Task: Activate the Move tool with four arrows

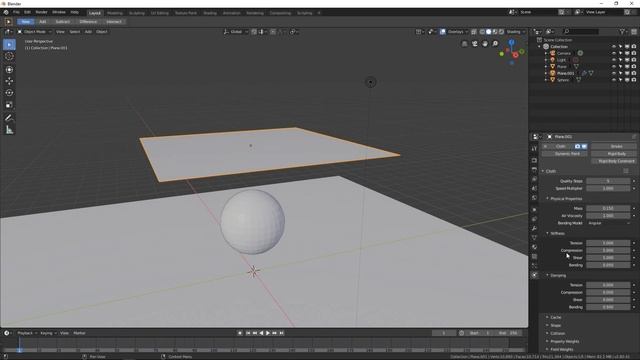Action: (x=9, y=81)
